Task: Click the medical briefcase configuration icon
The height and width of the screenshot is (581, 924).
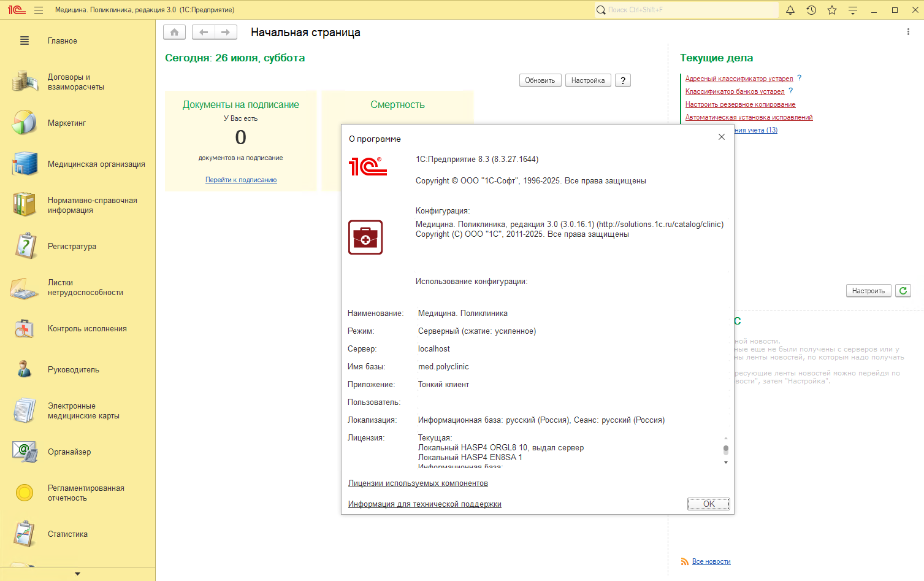Action: (365, 237)
